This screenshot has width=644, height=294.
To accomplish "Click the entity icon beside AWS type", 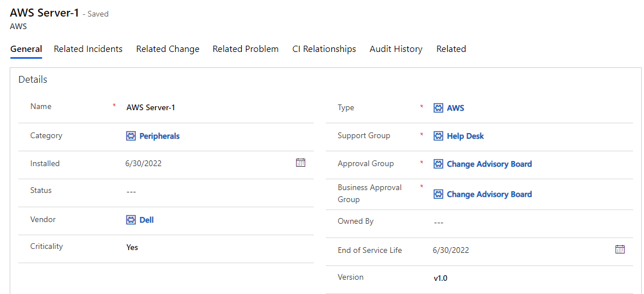I will 438,108.
